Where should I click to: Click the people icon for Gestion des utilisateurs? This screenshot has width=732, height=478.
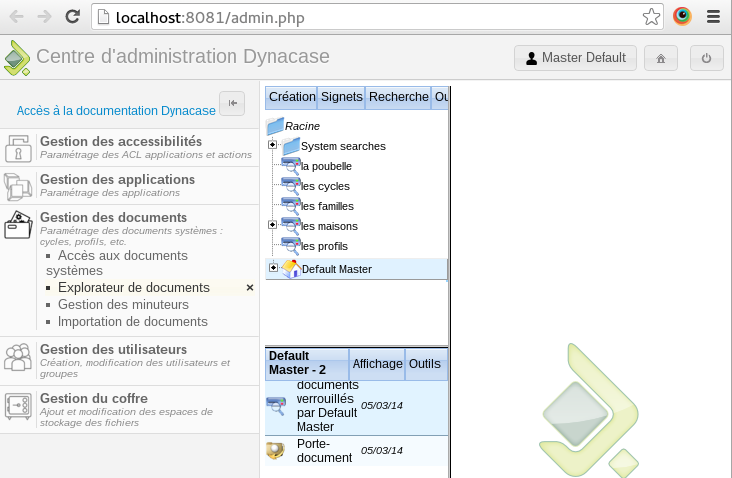pos(18,357)
